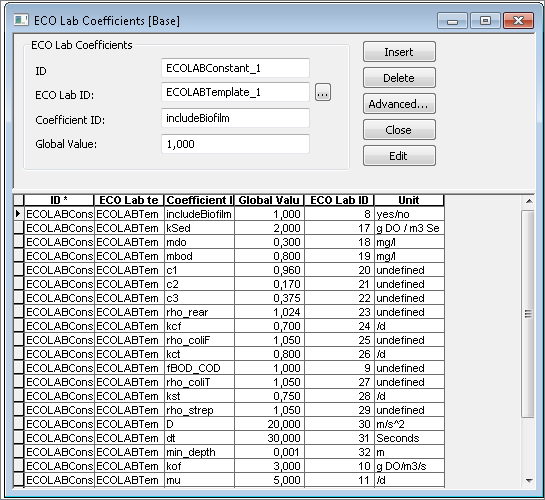
Task: Click the Unit column header
Action: (409, 200)
